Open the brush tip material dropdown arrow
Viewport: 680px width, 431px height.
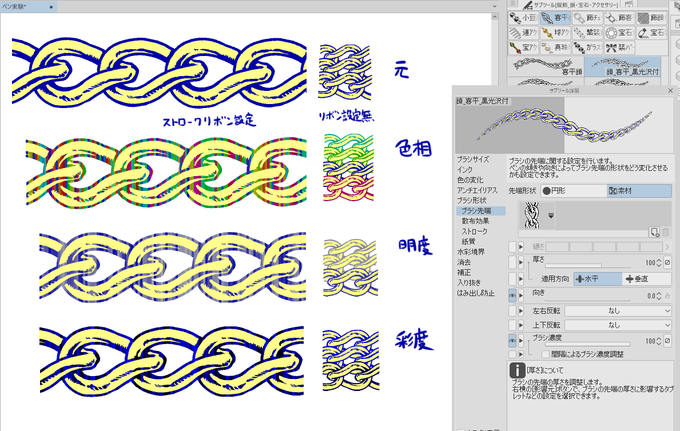click(551, 215)
